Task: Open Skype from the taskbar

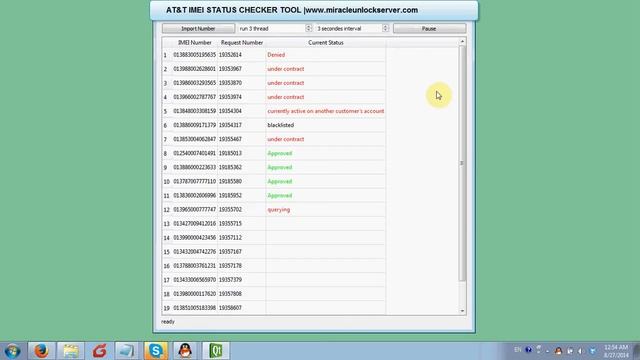Action: 156,351
